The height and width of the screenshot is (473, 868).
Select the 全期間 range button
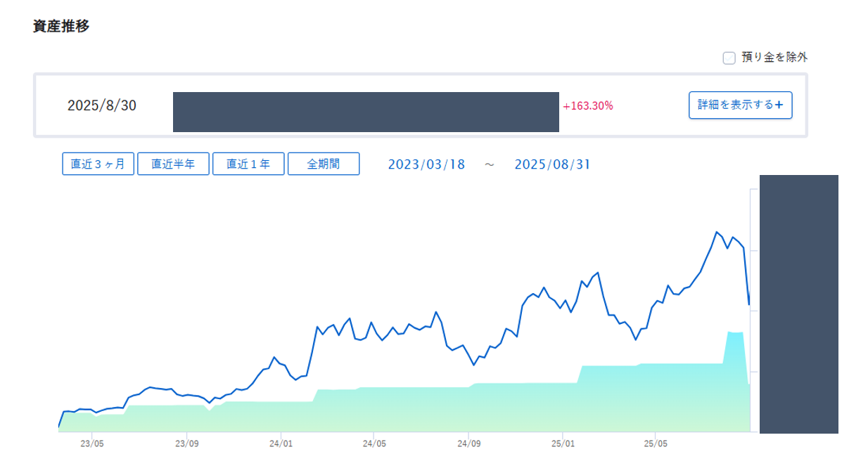324,164
